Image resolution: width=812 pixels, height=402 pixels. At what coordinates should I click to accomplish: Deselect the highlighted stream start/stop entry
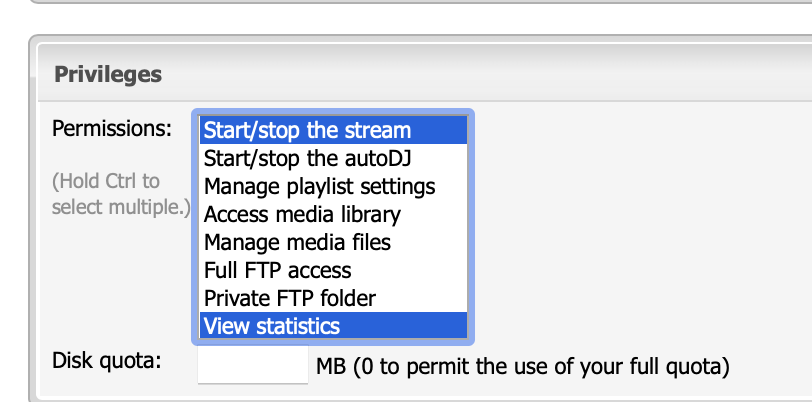click(x=307, y=130)
